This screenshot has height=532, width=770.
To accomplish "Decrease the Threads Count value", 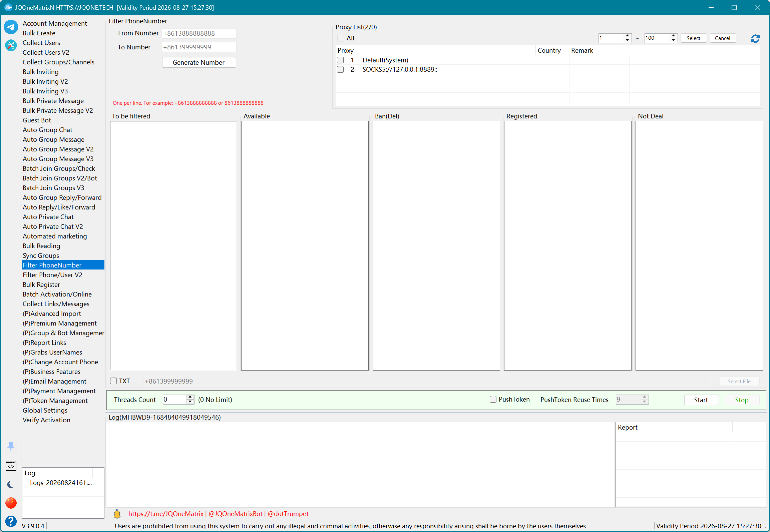I will tap(190, 402).
